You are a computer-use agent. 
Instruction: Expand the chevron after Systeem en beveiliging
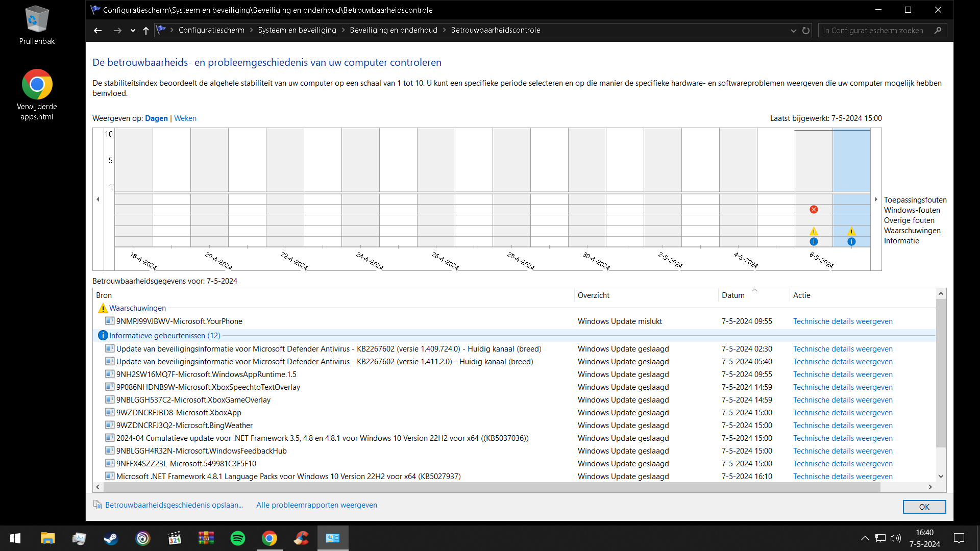point(344,30)
